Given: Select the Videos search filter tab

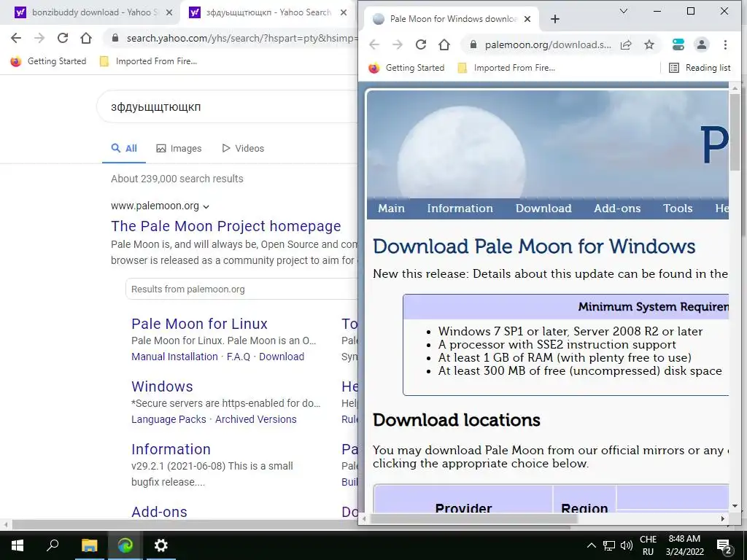Looking at the screenshot, I should tap(243, 148).
